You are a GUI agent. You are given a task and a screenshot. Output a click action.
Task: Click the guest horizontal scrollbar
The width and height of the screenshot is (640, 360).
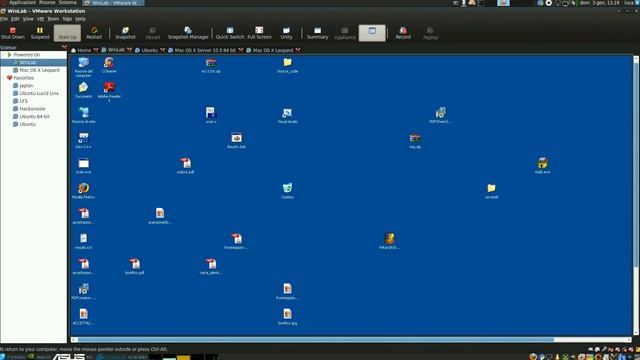pos(316,340)
